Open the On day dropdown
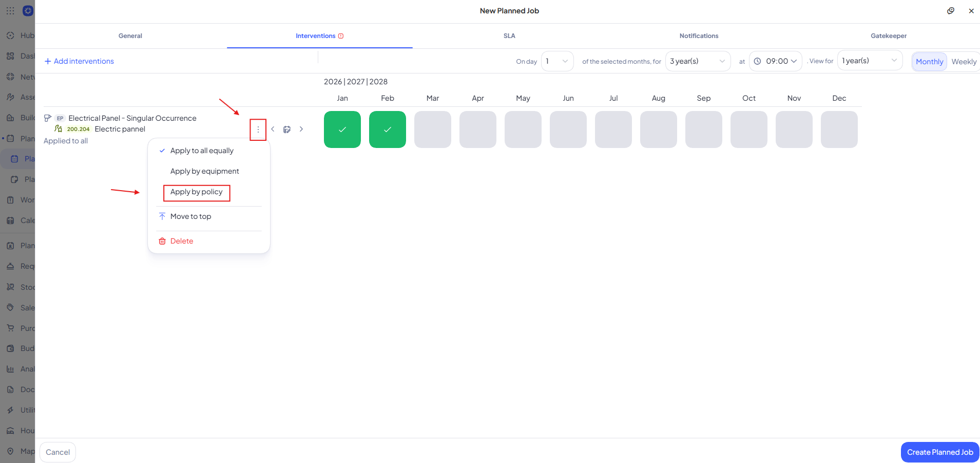Image resolution: width=980 pixels, height=463 pixels. pos(558,61)
